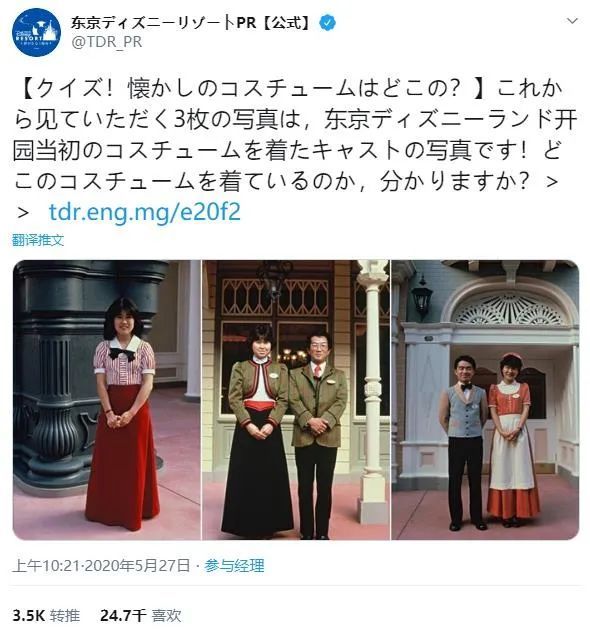Click the blue verified badge icon
Screen dimensions: 590x637
click(328, 23)
